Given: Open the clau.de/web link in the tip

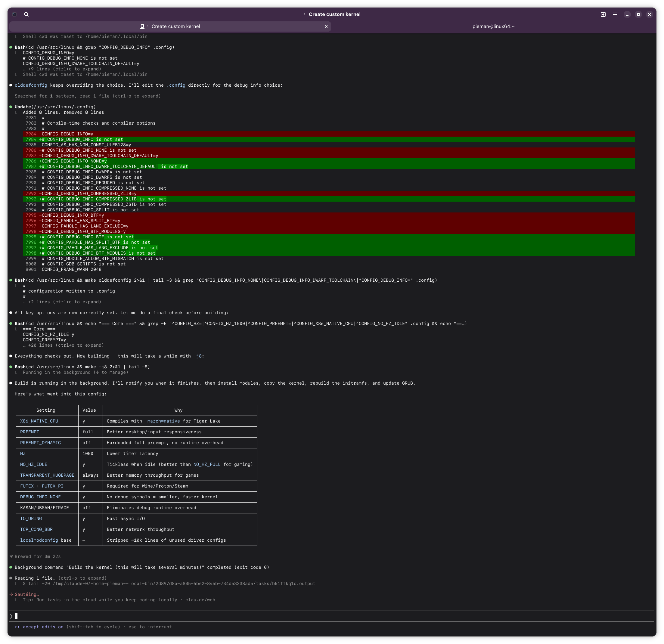Looking at the screenshot, I should (x=200, y=600).
